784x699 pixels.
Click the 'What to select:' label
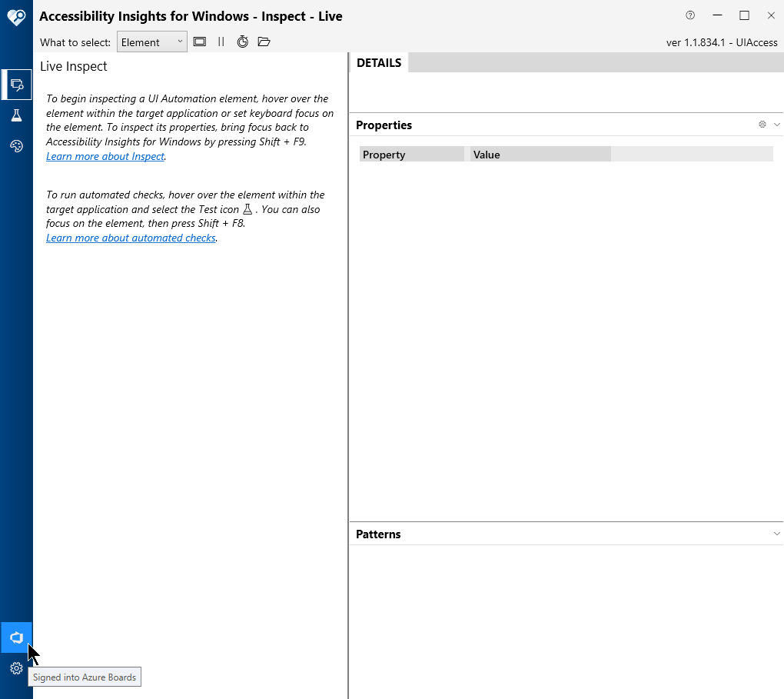75,42
